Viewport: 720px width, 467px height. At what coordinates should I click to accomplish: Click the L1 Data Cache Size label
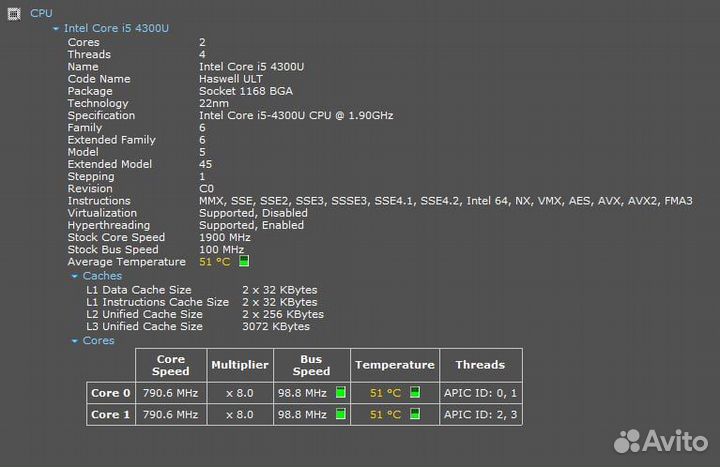(x=139, y=290)
